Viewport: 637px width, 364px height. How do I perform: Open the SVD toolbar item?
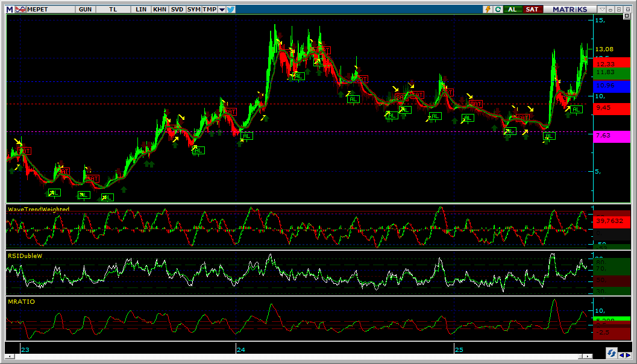(177, 9)
